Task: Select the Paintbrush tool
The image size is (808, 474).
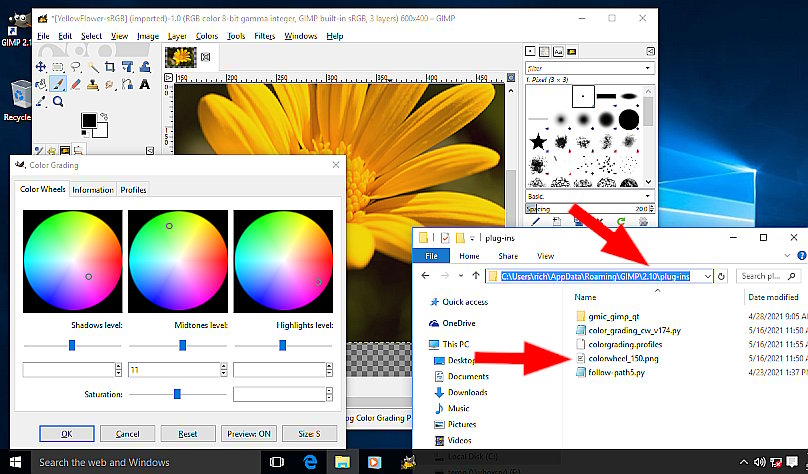Action: [58, 84]
